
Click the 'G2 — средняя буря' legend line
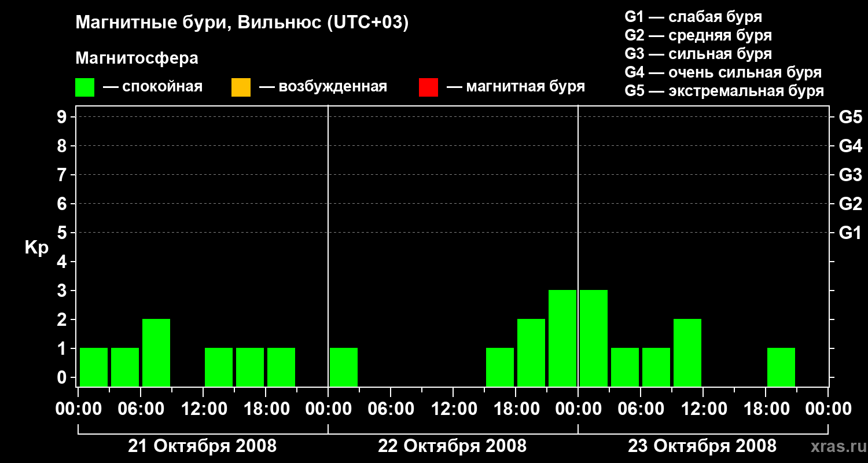click(x=698, y=35)
